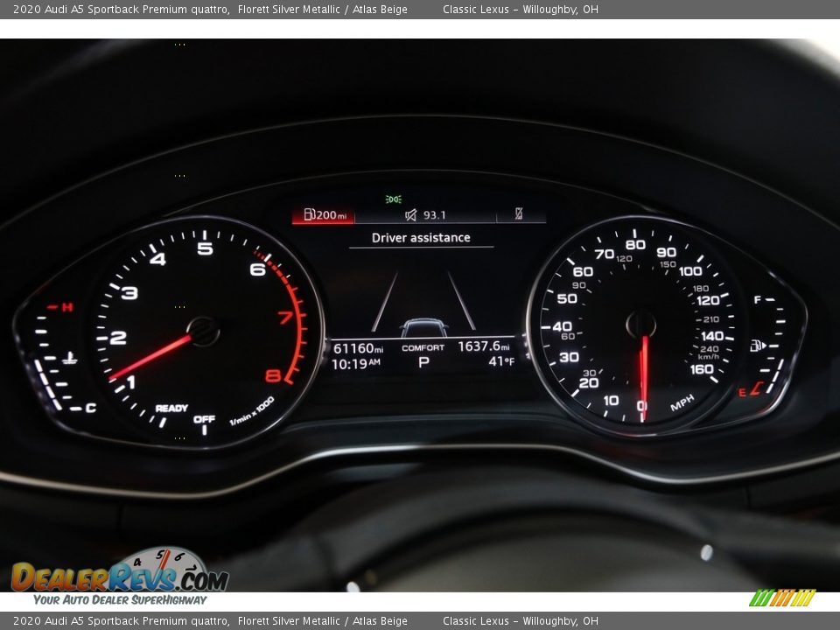Screen dimensions: 840x630
Task: Tap the MPH label on the speedometer
Action: [x=682, y=402]
